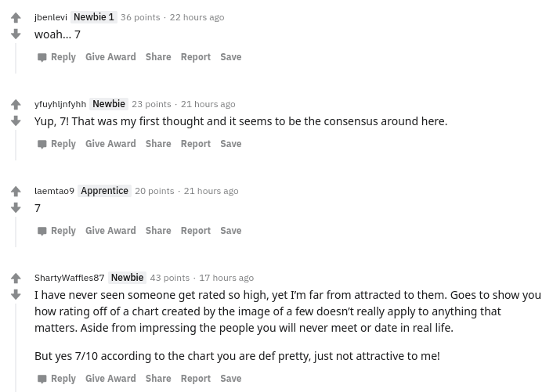Downvote yfuyhljnfyhh's comment

(16, 121)
